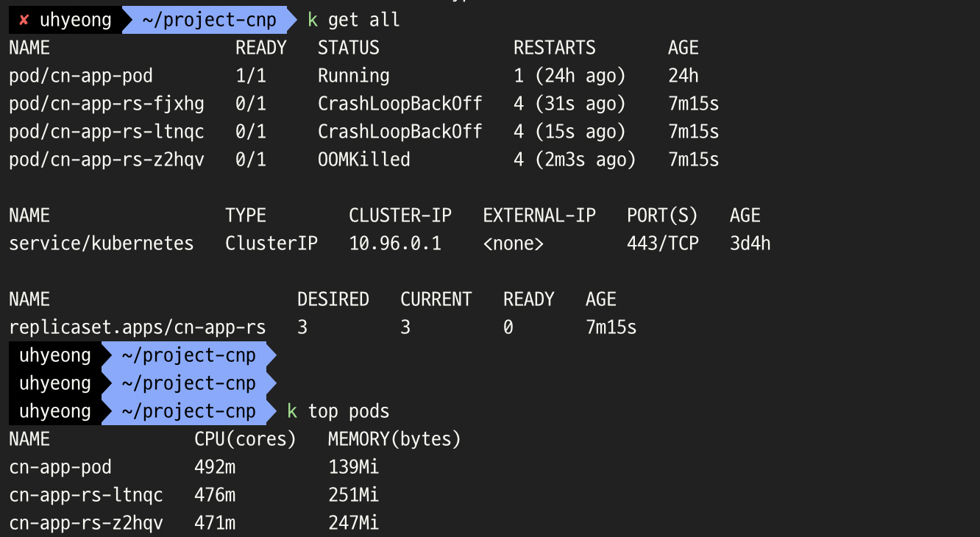Click the ClusterIP type value

[x=271, y=243]
